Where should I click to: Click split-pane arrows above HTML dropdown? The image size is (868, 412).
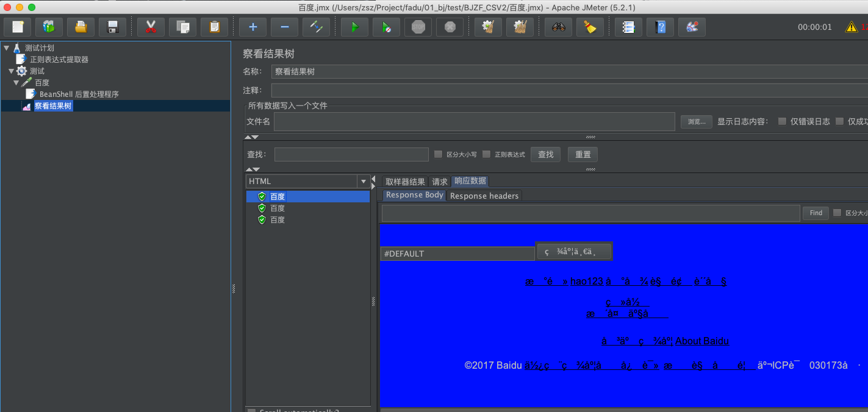[x=253, y=169]
